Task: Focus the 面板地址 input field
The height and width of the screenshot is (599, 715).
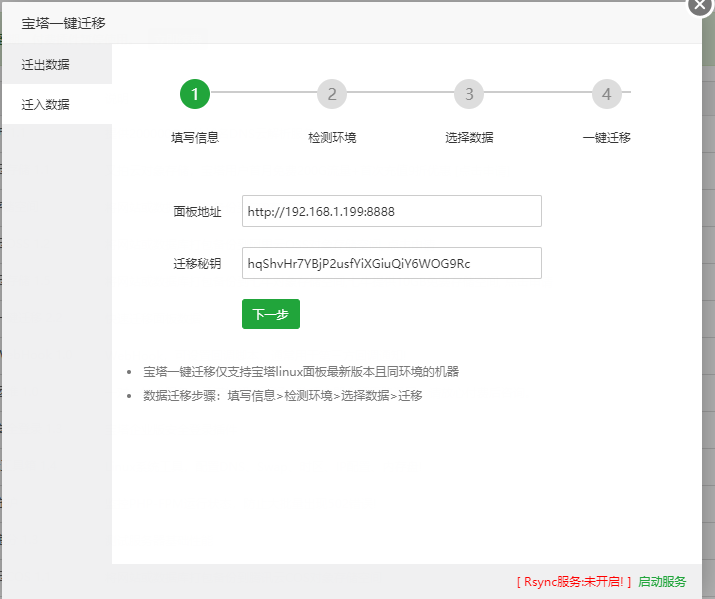Action: point(392,211)
